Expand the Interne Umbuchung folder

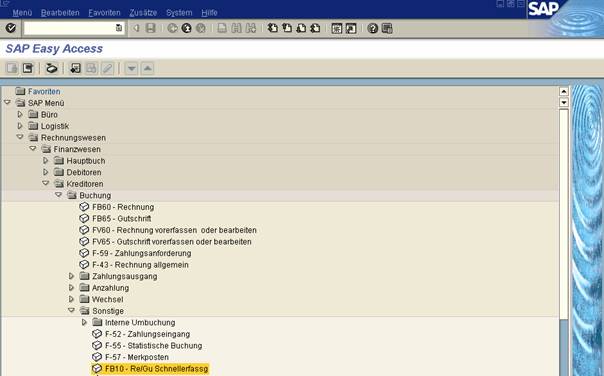[x=84, y=322]
